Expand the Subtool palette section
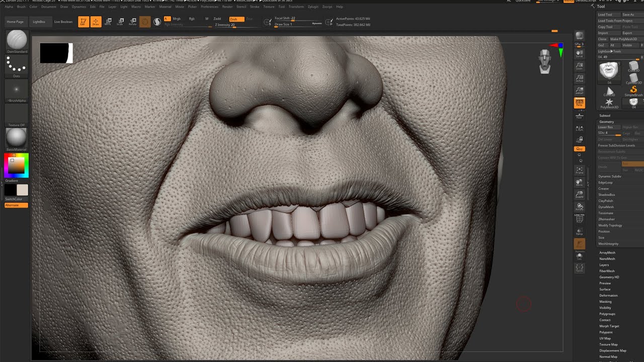The width and height of the screenshot is (644, 362). click(604, 116)
